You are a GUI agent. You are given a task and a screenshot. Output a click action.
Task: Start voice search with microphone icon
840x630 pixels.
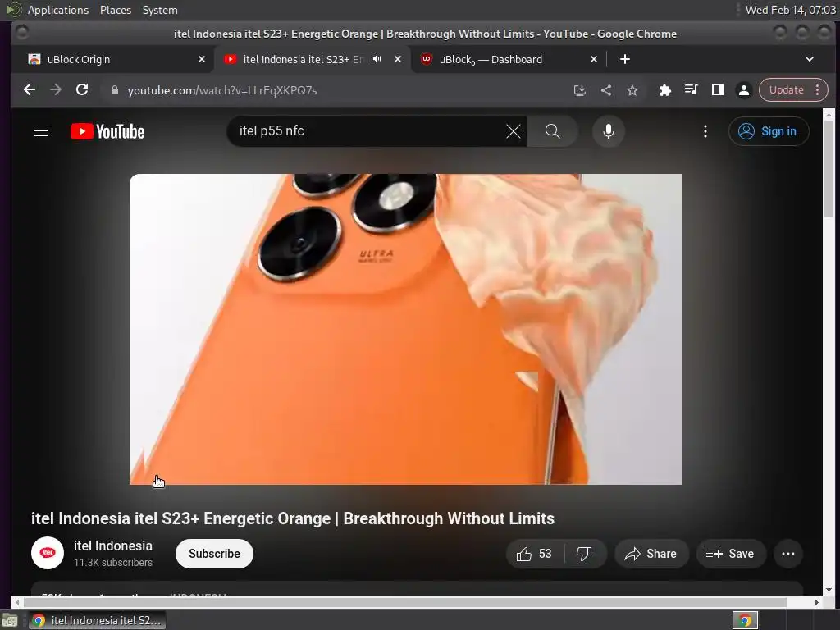[608, 131]
